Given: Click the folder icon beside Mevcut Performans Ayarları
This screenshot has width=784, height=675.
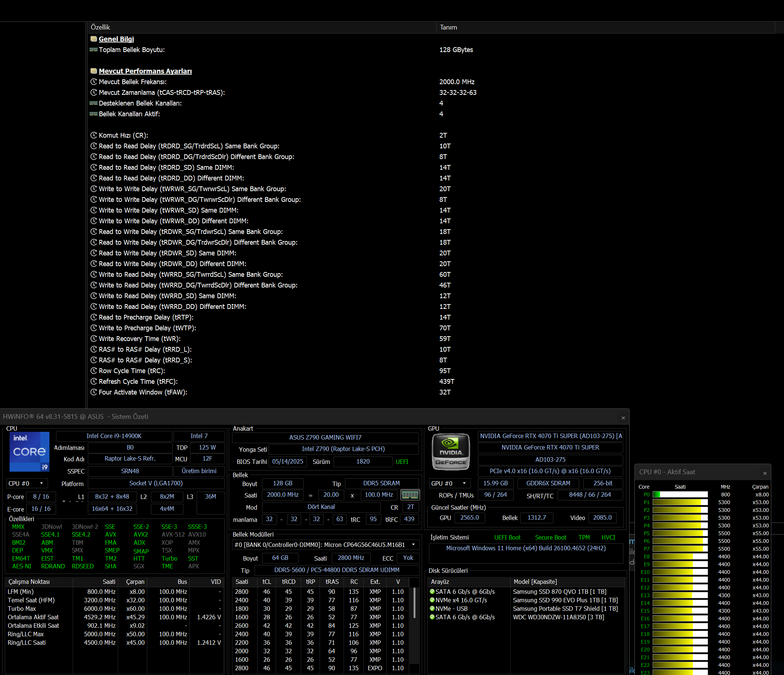Looking at the screenshot, I should (x=93, y=71).
